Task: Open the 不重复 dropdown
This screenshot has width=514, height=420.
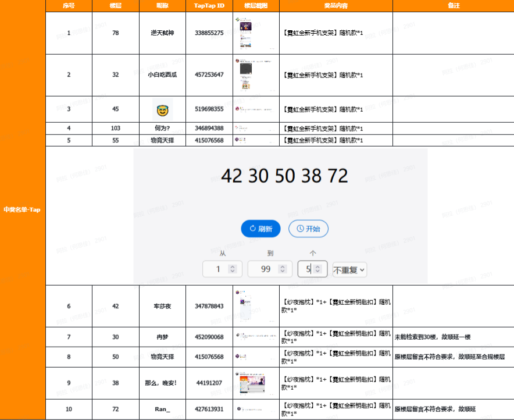Action: (x=349, y=270)
